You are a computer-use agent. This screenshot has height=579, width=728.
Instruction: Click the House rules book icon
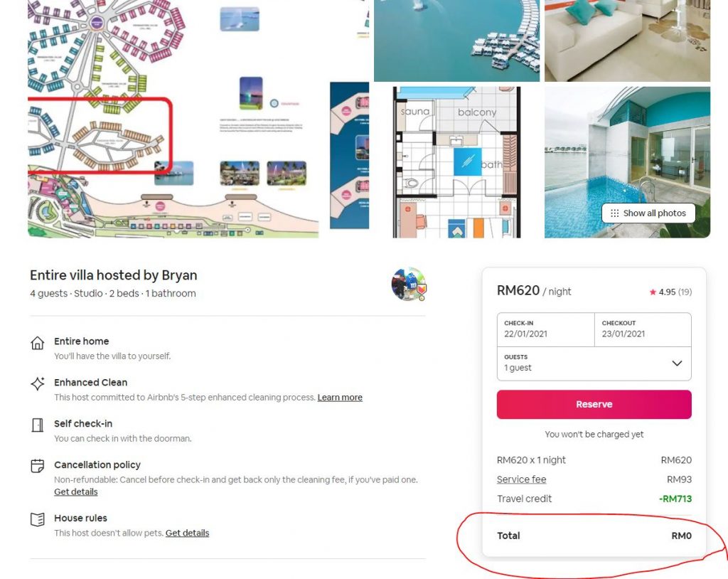tap(38, 519)
